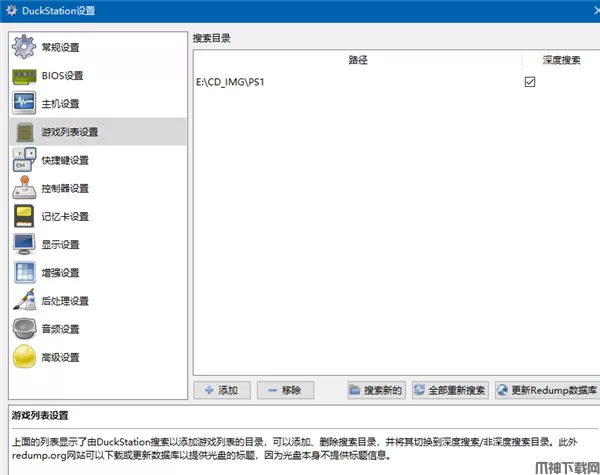Open the 快捷键设置 keyboard icon
This screenshot has height=475, width=600.
point(24,160)
